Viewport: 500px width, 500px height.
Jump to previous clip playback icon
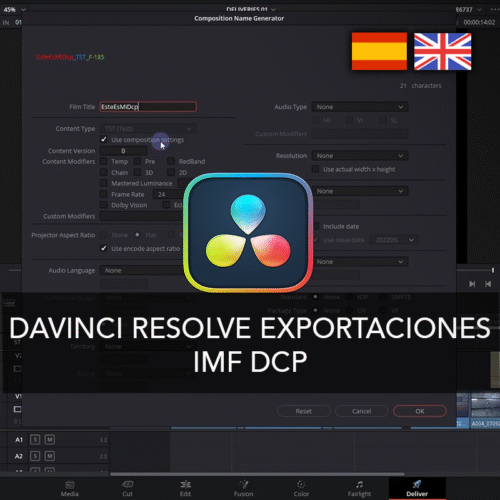click(x=488, y=284)
